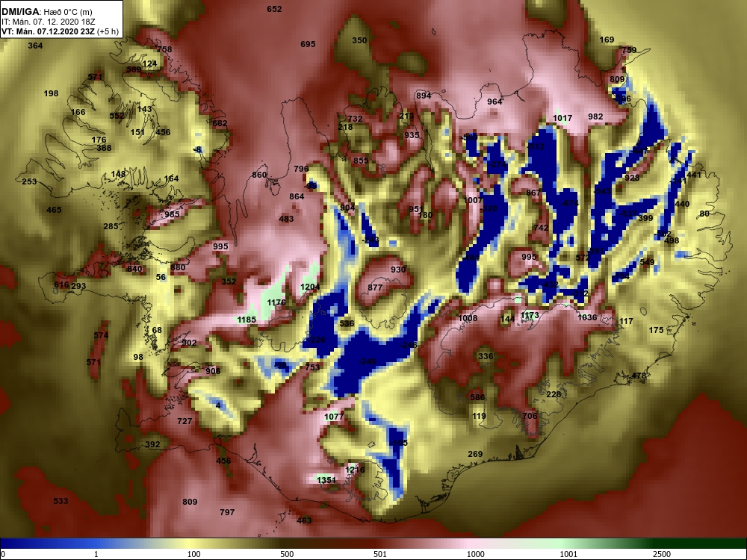Click the legend label '1001'
747x560 pixels.
click(x=568, y=554)
